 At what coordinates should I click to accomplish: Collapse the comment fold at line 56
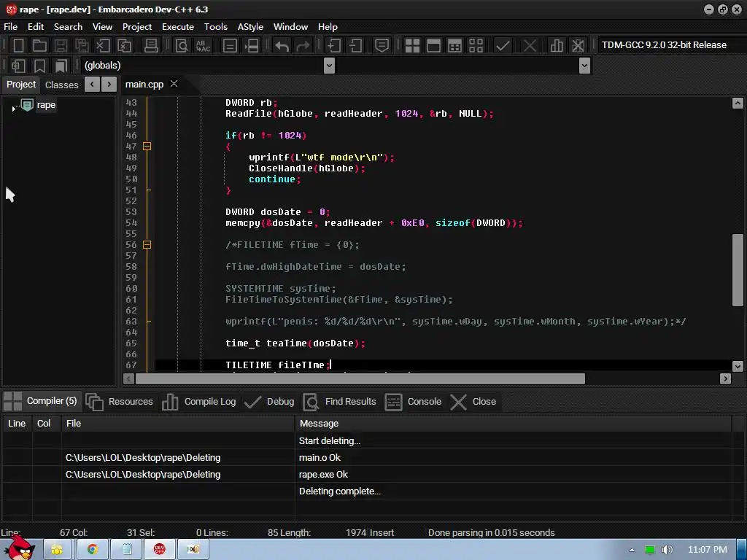(147, 245)
